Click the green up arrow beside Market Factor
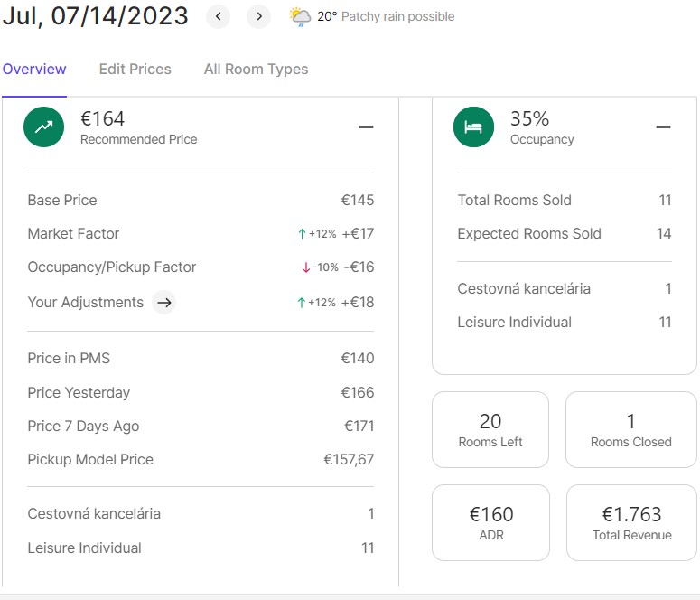700x600 pixels. coord(302,234)
